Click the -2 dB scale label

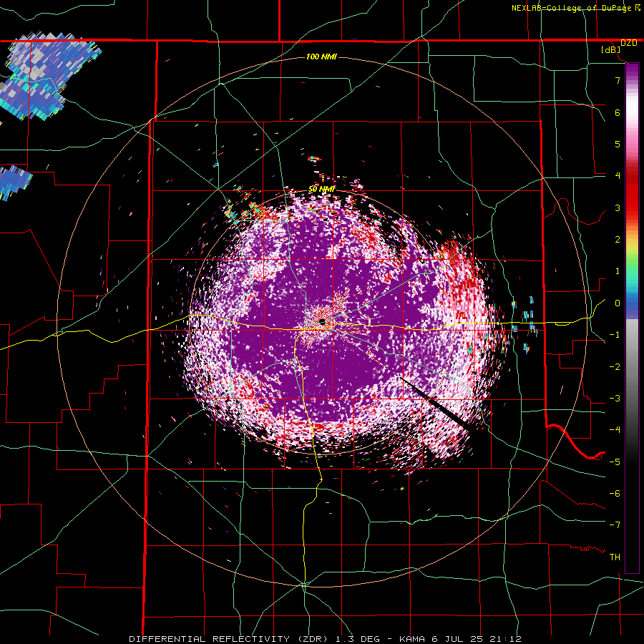tap(615, 367)
